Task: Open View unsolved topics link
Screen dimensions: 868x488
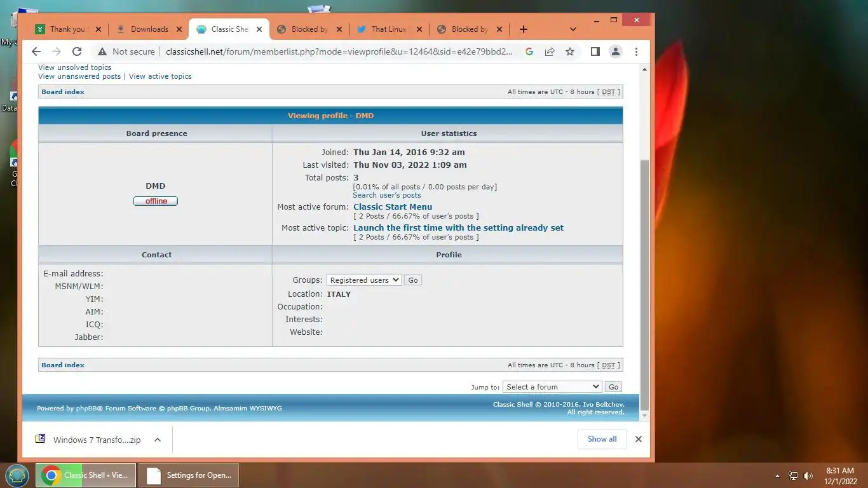Action: 74,67
